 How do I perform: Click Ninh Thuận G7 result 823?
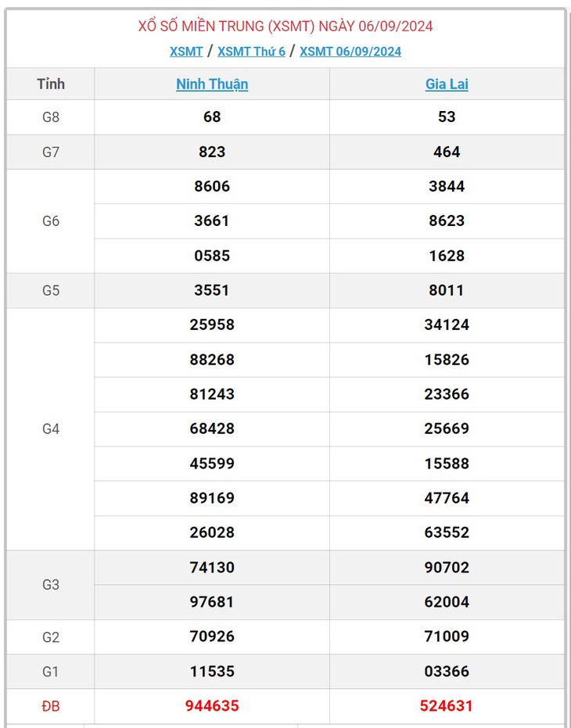pyautogui.click(x=212, y=152)
